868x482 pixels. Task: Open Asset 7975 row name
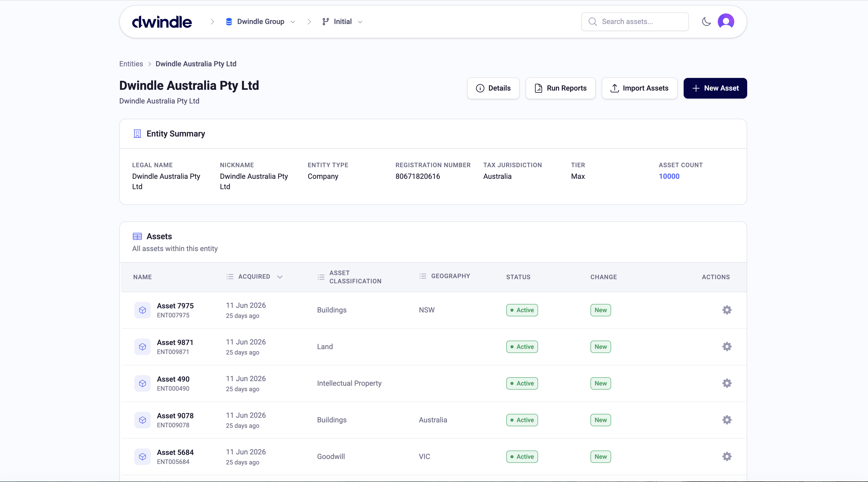(175, 306)
